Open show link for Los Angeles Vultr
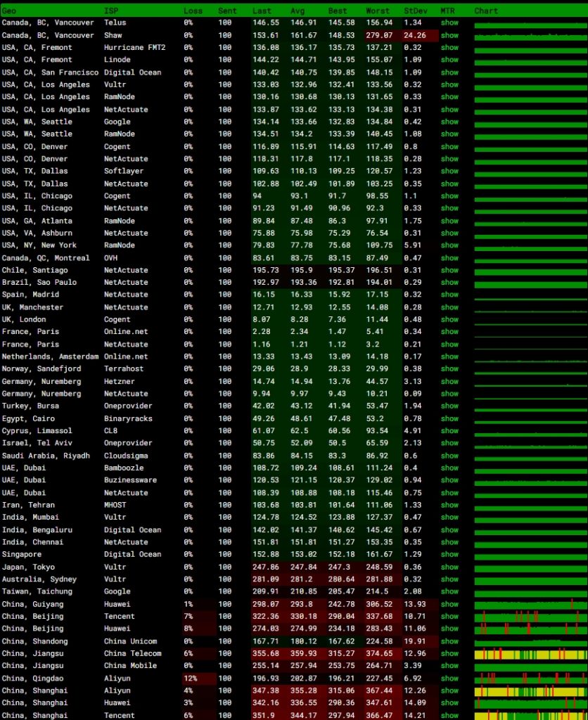 point(449,84)
